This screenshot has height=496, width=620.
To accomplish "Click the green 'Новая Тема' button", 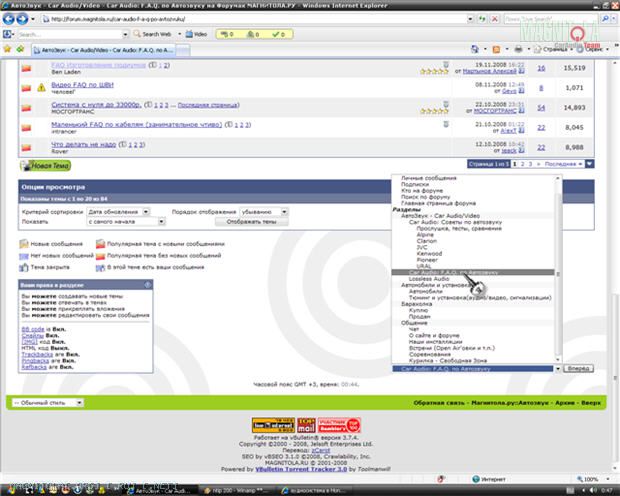I will coord(47,167).
